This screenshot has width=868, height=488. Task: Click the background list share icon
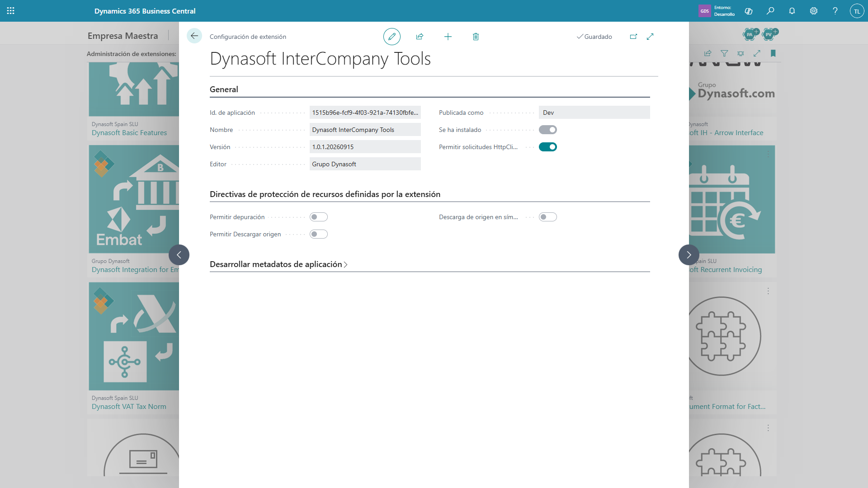(x=708, y=53)
